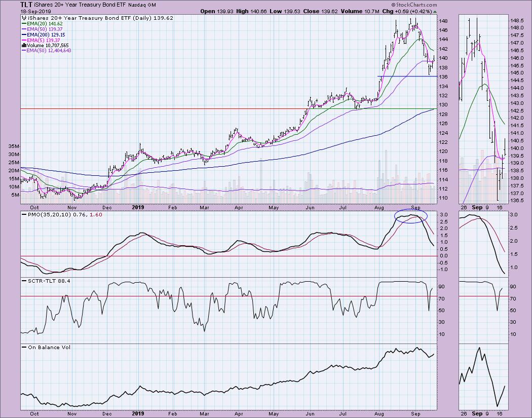The width and height of the screenshot is (532, 418).
Task: Click the Volume 10.7M header value
Action: pyautogui.click(x=360, y=11)
